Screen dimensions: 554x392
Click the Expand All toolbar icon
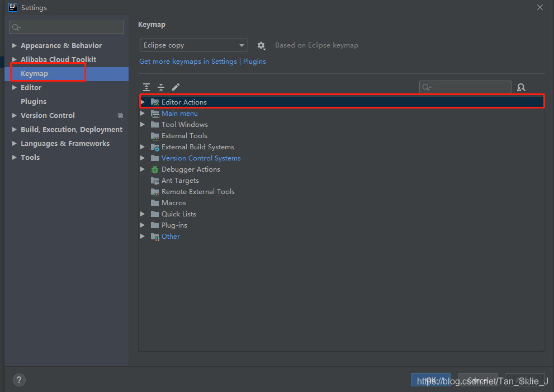[x=146, y=87]
